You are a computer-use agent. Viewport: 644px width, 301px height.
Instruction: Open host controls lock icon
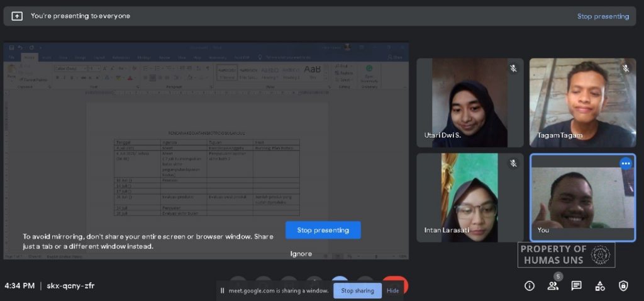[623, 286]
